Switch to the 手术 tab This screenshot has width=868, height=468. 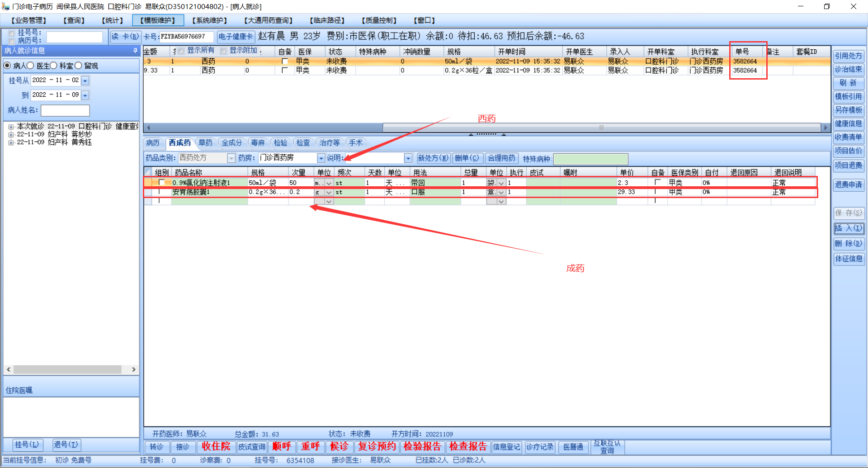click(x=355, y=143)
